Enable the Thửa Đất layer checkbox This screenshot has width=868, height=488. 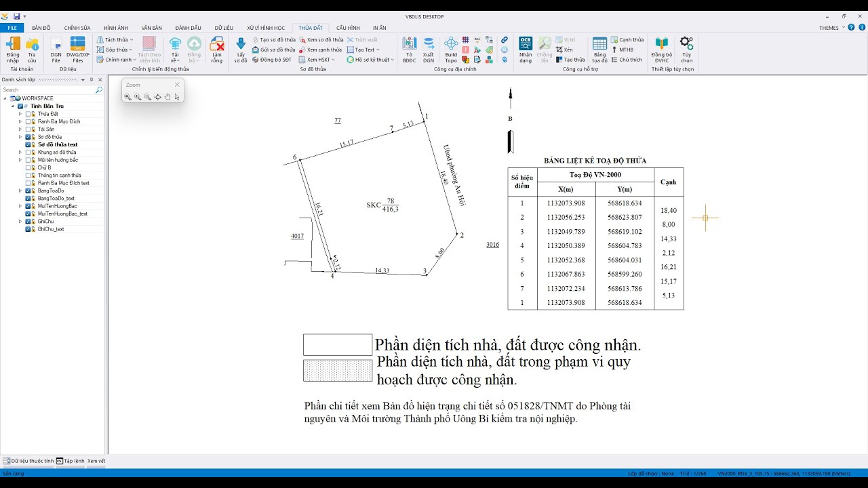(28, 114)
